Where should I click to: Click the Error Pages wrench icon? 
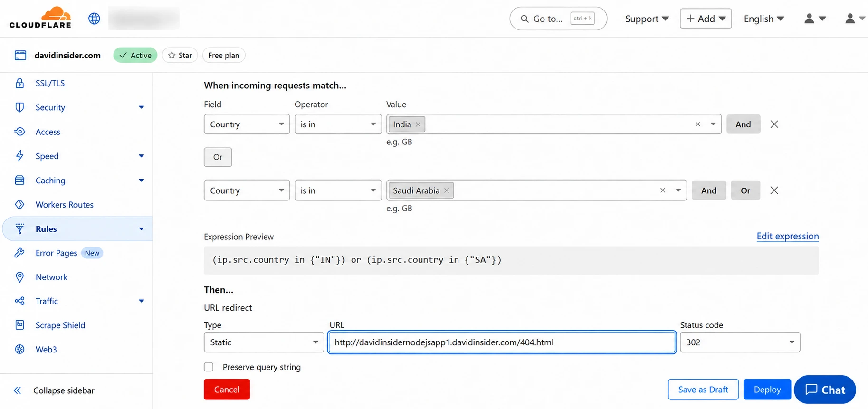click(19, 253)
